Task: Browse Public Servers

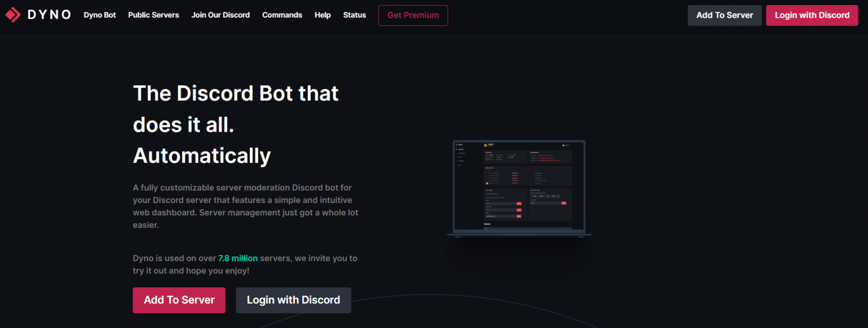Action: [153, 15]
